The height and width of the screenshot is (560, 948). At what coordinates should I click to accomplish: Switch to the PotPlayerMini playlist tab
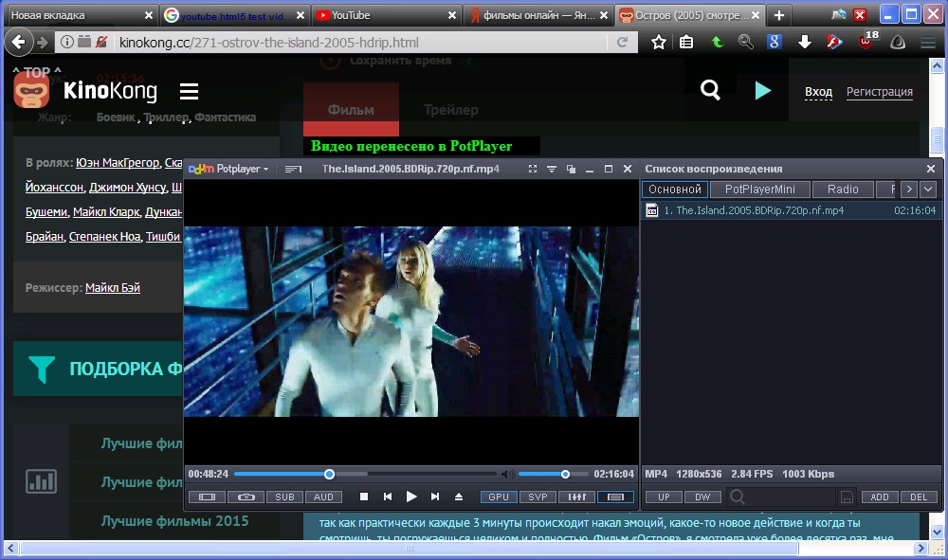[x=759, y=190]
